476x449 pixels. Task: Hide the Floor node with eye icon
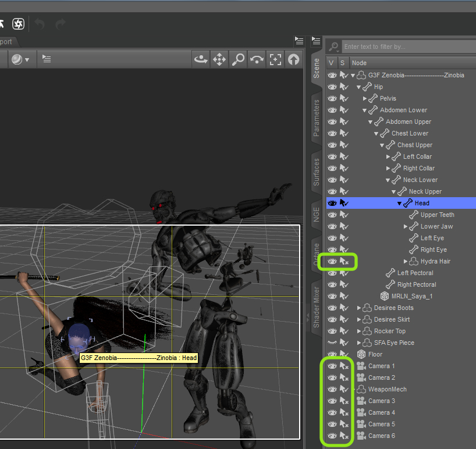coord(332,354)
